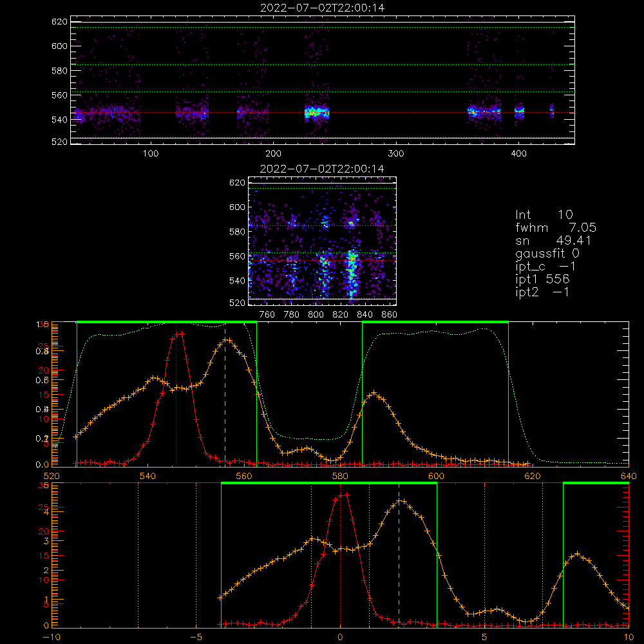Click x-axis label 300 of the top strip
Screen dimensions: 644x644
tap(396, 154)
